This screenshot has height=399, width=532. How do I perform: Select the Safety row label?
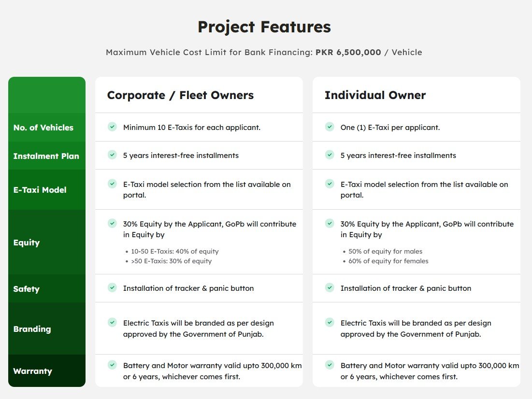click(x=27, y=289)
